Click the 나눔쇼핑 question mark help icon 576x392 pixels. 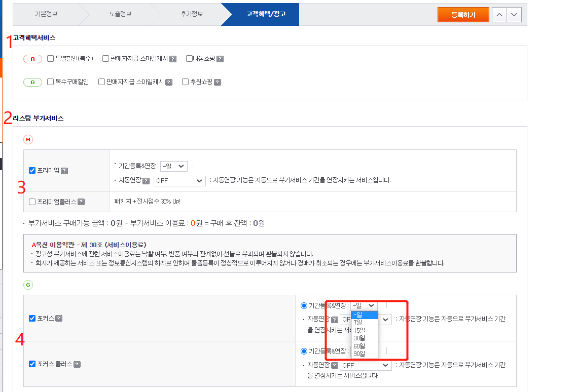220,59
